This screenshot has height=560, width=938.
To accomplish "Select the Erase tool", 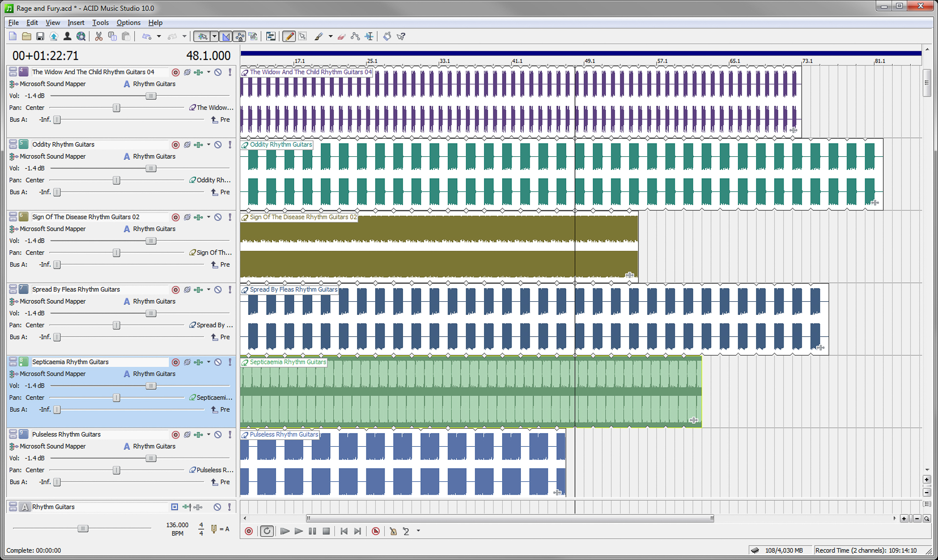I will pyautogui.click(x=341, y=36).
